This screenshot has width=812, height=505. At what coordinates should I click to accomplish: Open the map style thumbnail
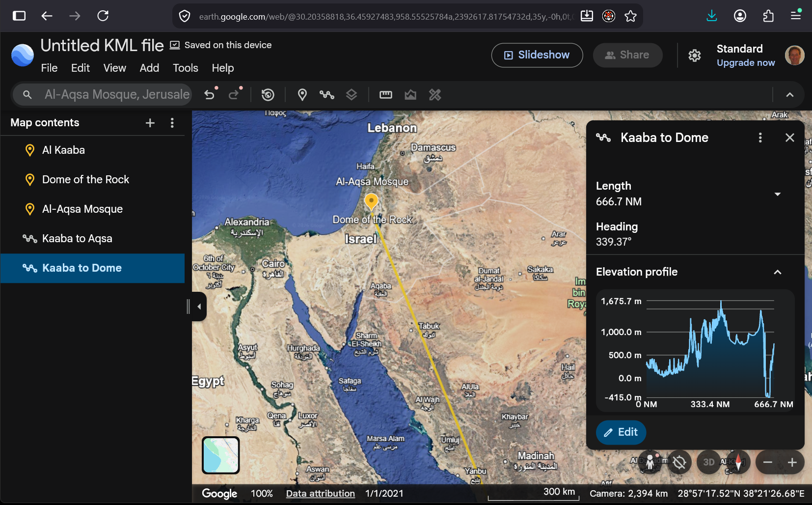221,455
